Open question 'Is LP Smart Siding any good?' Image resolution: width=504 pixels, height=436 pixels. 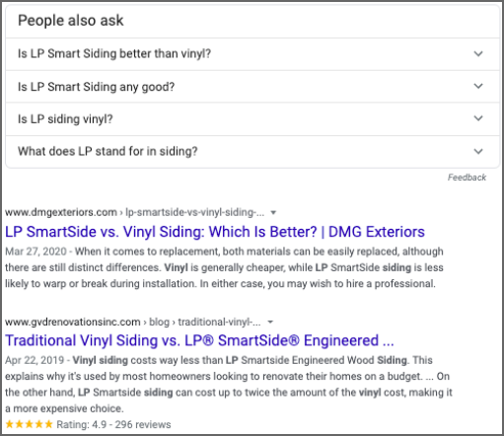click(x=252, y=87)
